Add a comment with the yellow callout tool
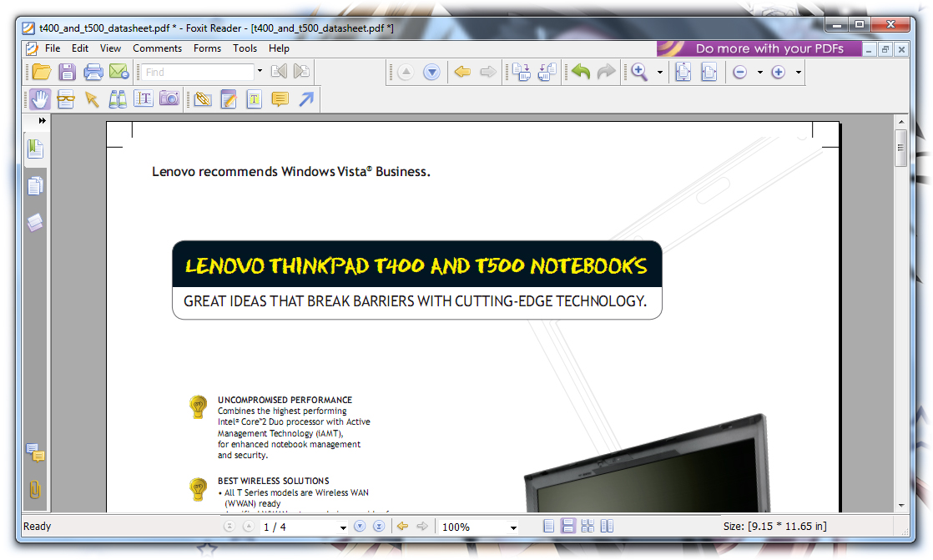 click(280, 98)
